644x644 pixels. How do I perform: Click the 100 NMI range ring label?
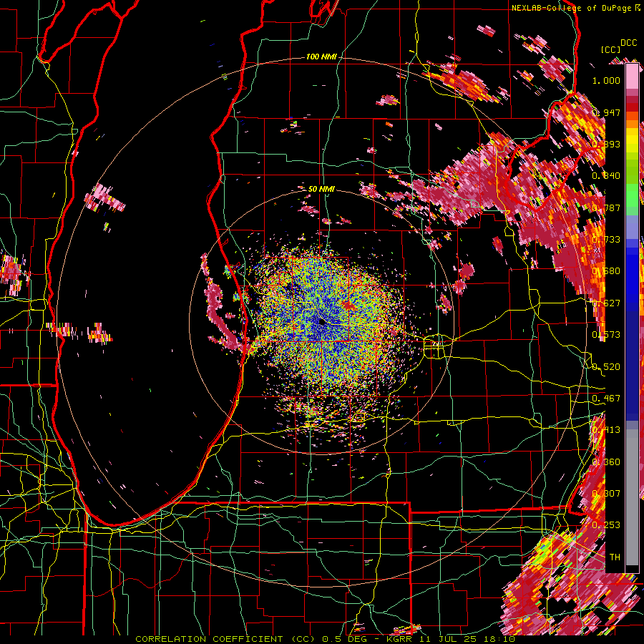321,57
